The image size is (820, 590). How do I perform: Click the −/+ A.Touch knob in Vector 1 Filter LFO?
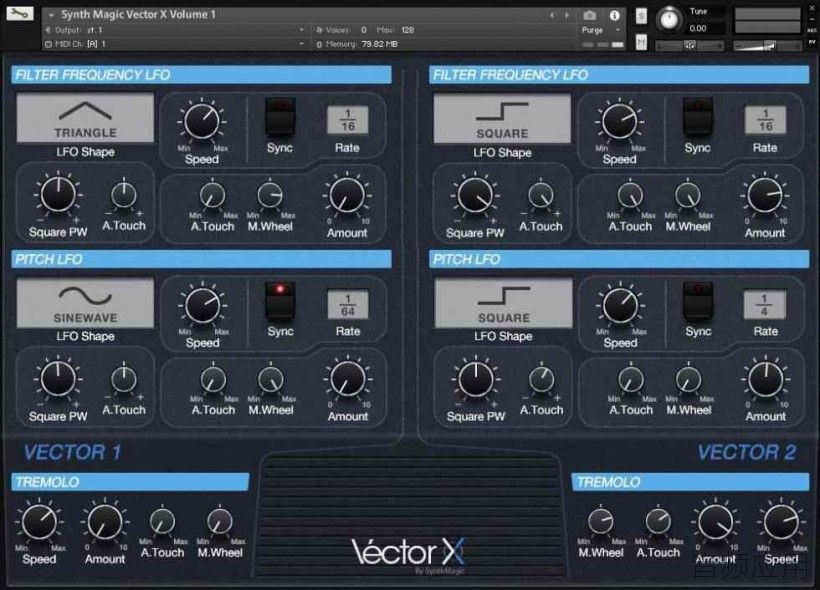click(x=124, y=195)
